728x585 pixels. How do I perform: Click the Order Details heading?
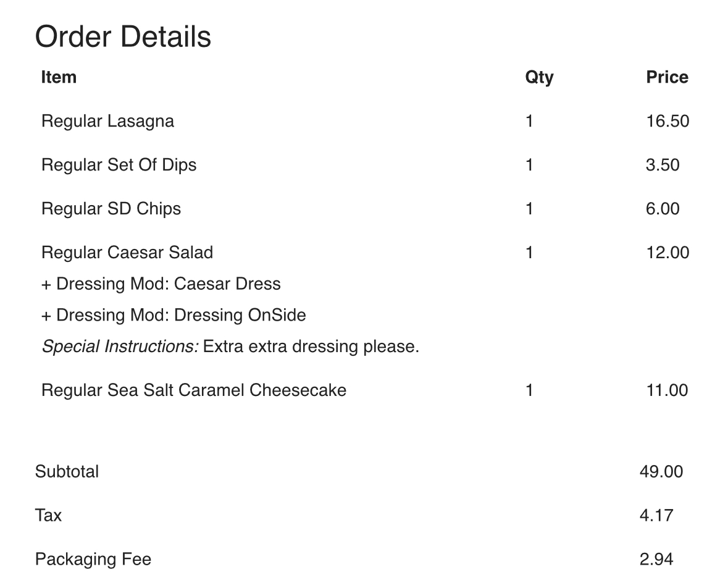coord(123,36)
